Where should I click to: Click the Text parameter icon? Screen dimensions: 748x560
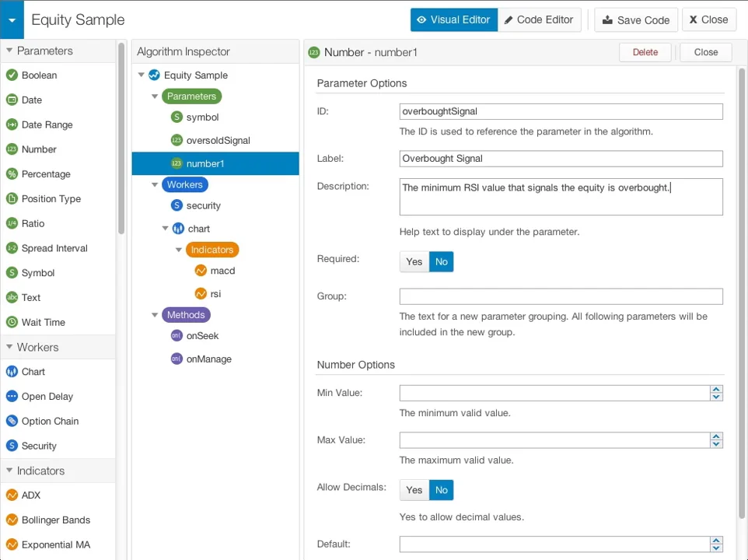(x=12, y=297)
